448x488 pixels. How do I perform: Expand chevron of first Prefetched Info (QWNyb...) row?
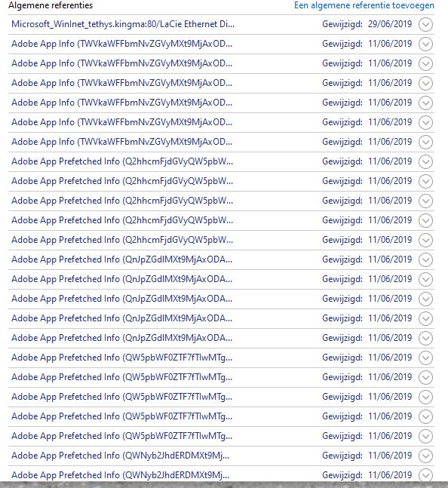(x=425, y=456)
